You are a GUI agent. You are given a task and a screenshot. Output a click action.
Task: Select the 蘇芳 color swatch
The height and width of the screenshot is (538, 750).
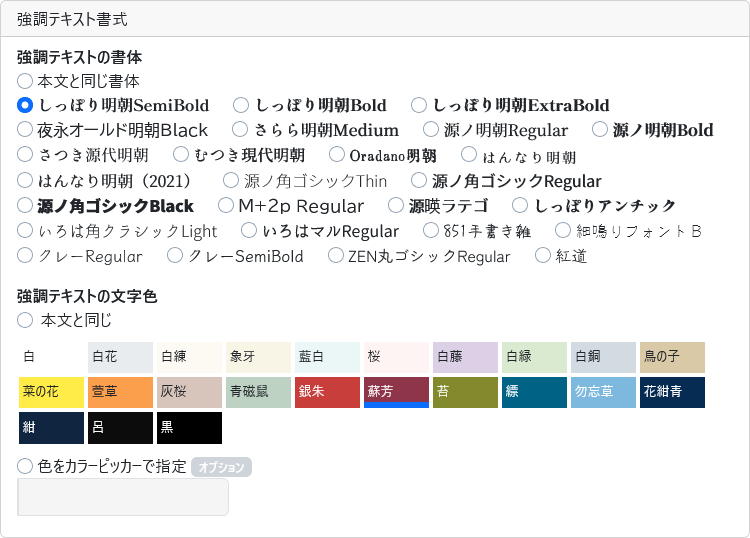coord(396,392)
